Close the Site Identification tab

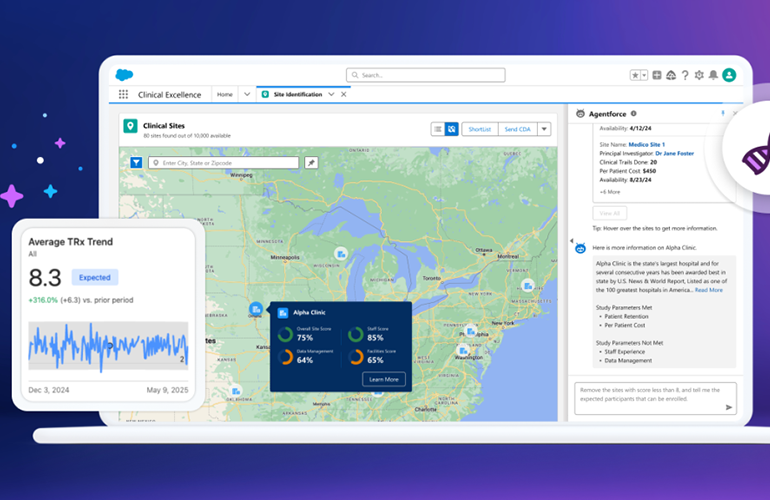(x=344, y=94)
